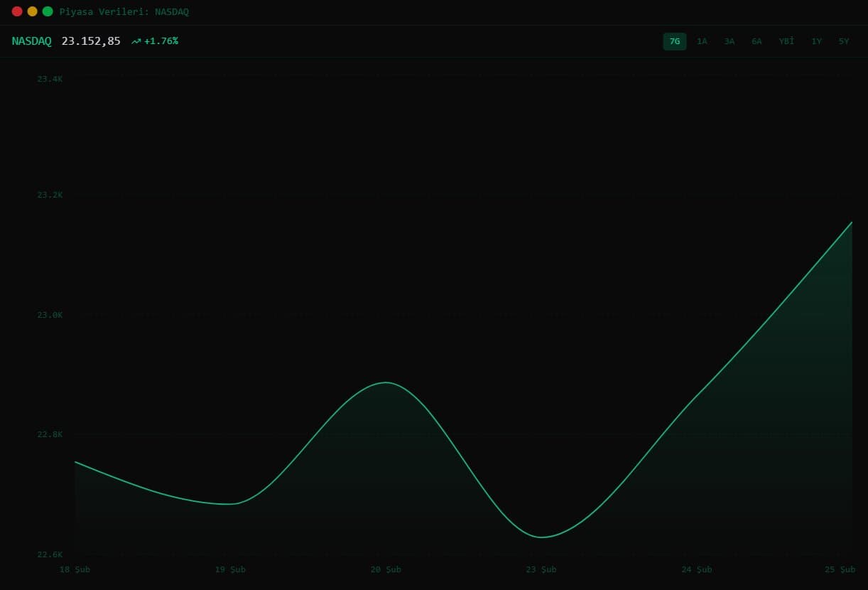Choose the 6A time period
868x590 pixels.
coord(756,41)
